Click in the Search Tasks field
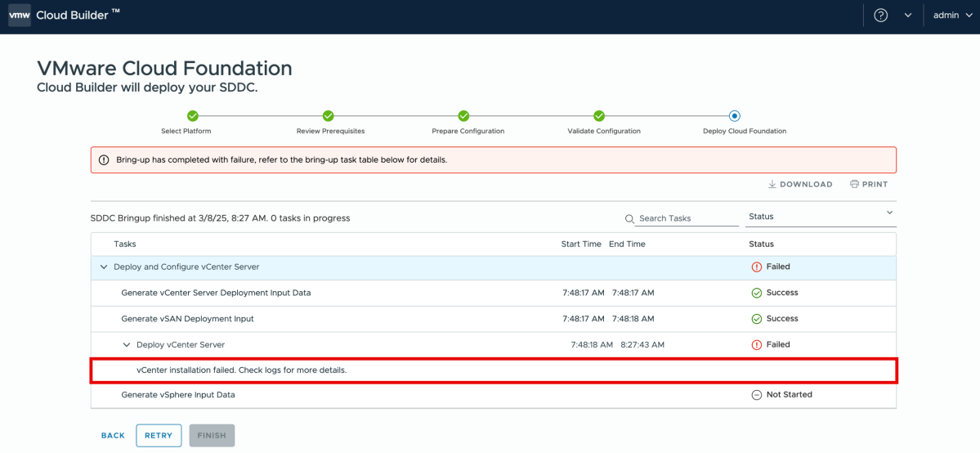This screenshot has height=453, width=980. 688,218
